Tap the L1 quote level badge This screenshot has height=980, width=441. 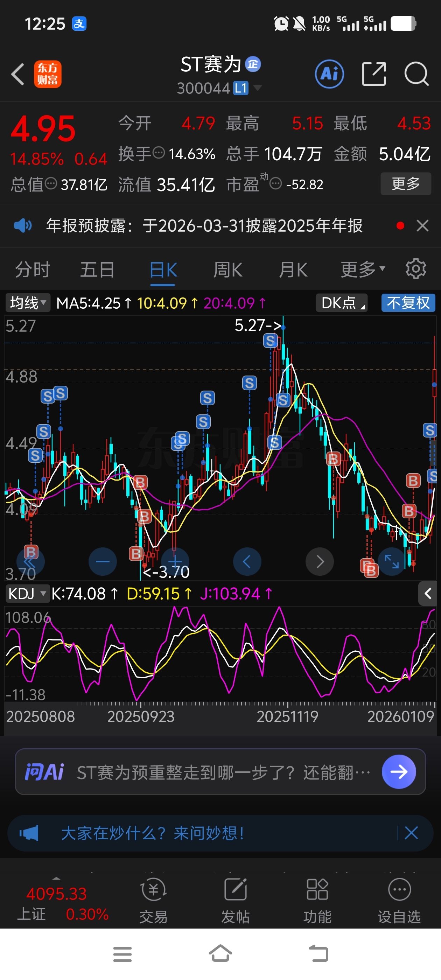coord(241,88)
